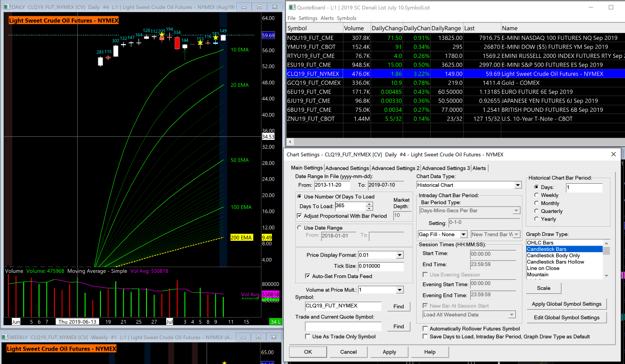Viewport: 625px width, 364px height.
Task: Close the Chart Settings dialog with X
Action: pyautogui.click(x=613, y=154)
